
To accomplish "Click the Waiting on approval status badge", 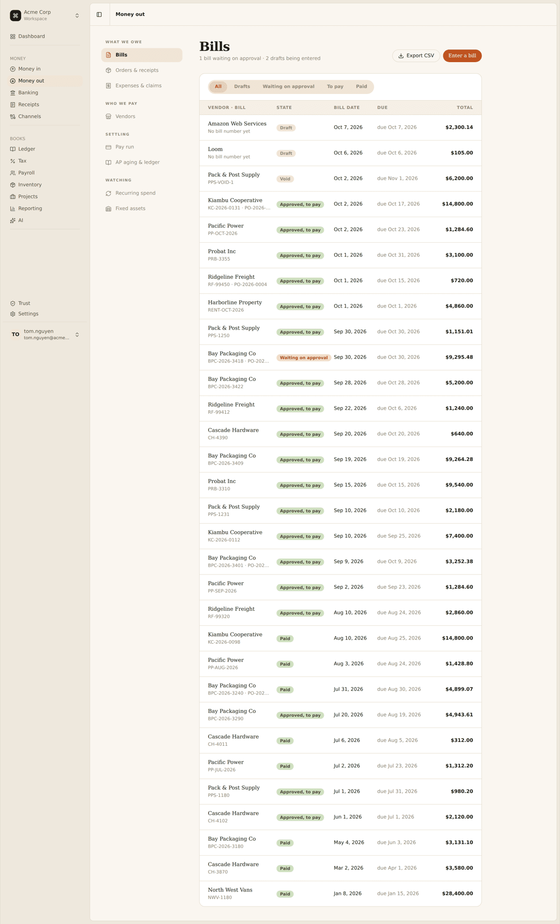I will pos(304,358).
